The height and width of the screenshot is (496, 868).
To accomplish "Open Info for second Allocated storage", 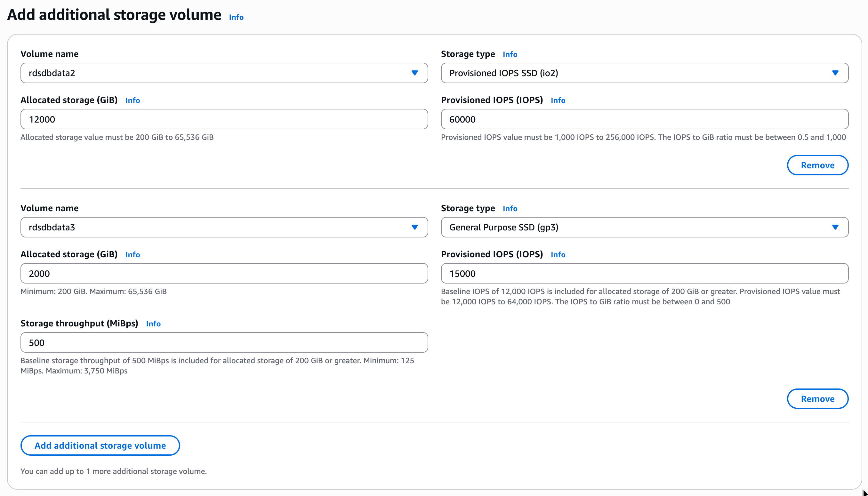I will pyautogui.click(x=133, y=255).
